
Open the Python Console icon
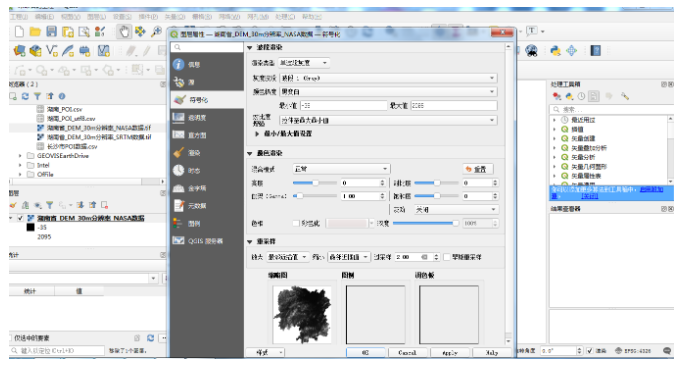556,51
